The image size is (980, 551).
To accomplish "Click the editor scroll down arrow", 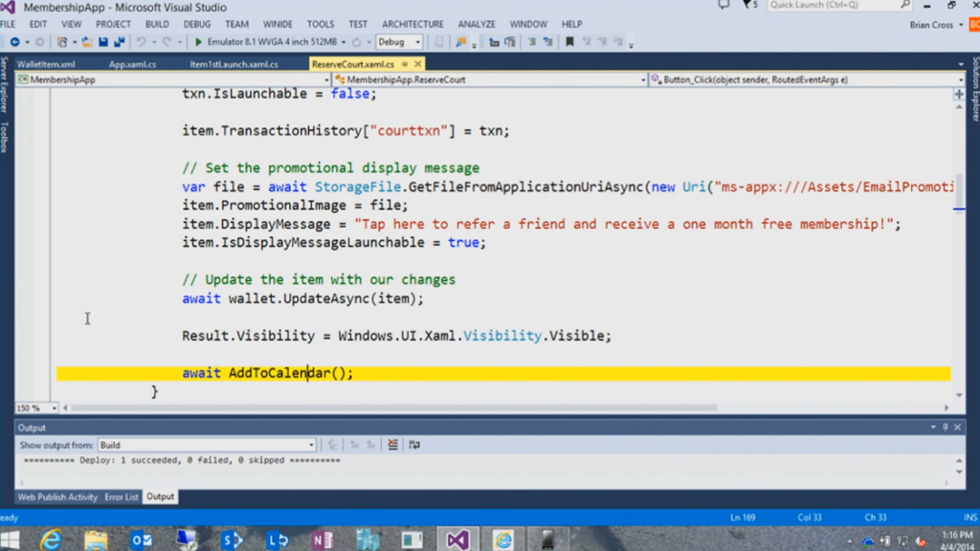I will click(x=959, y=395).
